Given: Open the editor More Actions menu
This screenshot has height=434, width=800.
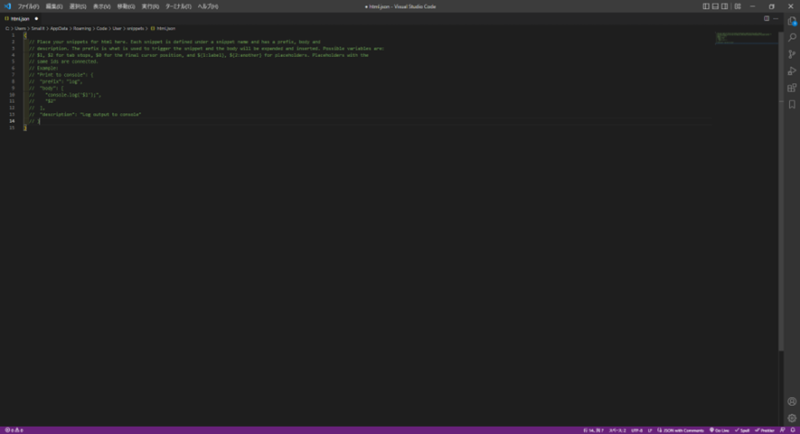Looking at the screenshot, I should point(774,18).
